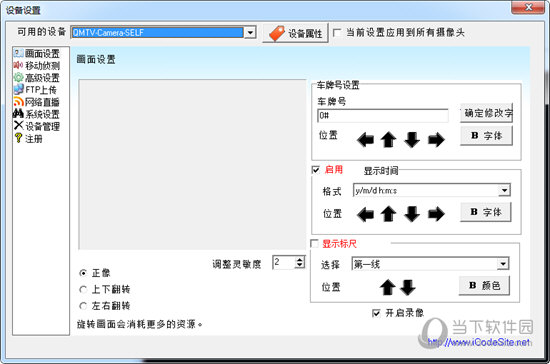Click the FTP上传 computer icon
The image size is (550, 364).
pos(18,89)
